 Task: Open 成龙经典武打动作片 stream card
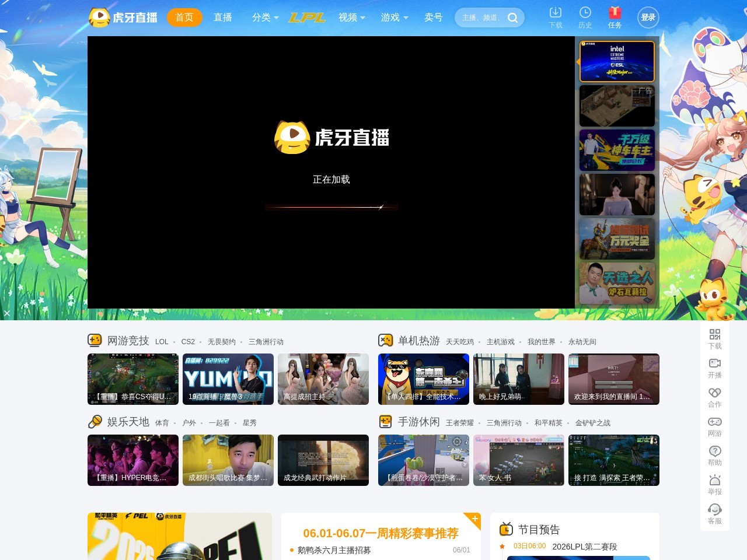click(x=323, y=460)
